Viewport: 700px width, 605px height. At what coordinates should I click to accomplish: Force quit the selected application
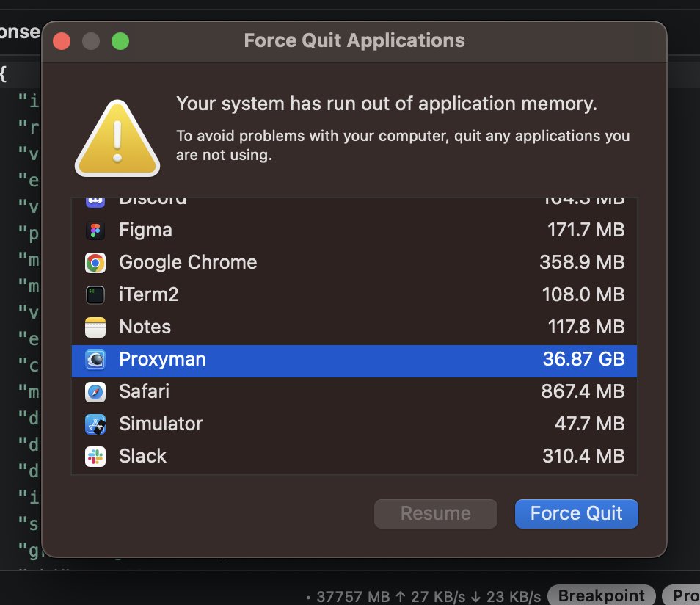(x=576, y=514)
